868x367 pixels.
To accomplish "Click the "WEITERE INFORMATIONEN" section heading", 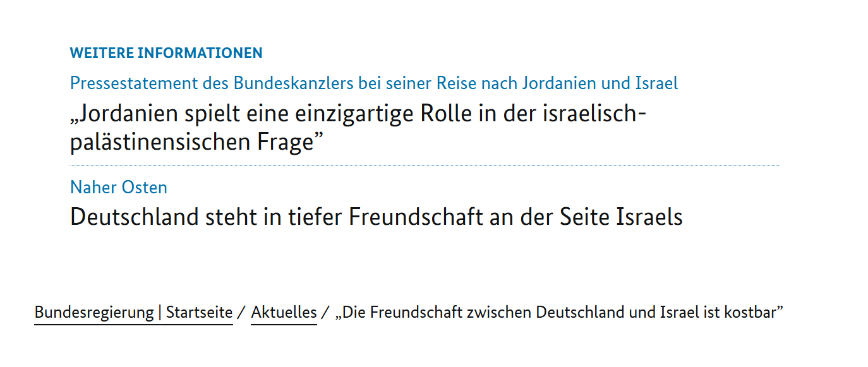I will (166, 53).
